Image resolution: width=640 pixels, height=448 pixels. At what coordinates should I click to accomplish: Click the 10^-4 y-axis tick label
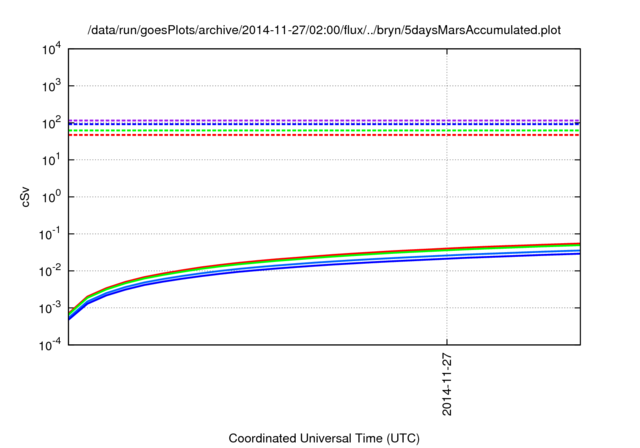[50, 345]
